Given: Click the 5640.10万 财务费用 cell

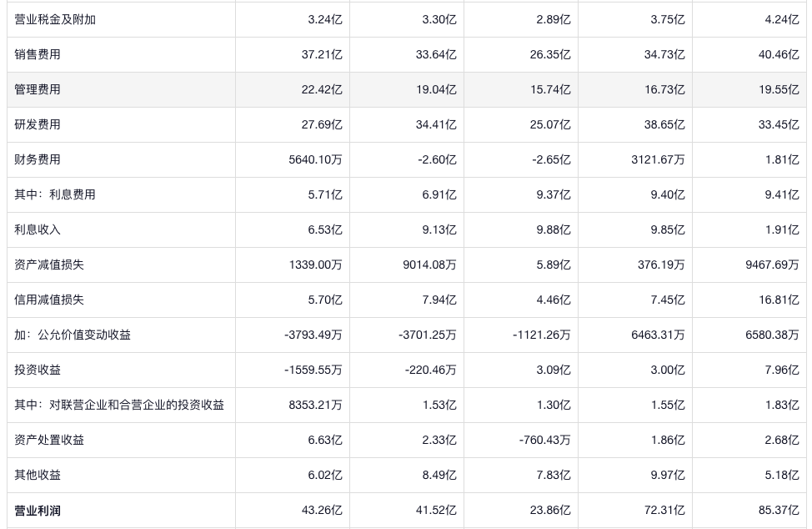Looking at the screenshot, I should coord(315,159).
